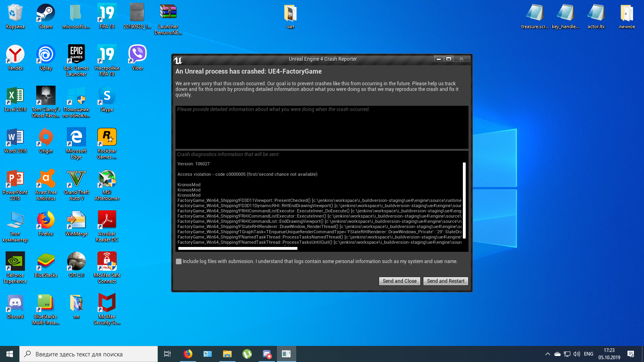Open Avast Free Antivirus shortcut

click(45, 185)
